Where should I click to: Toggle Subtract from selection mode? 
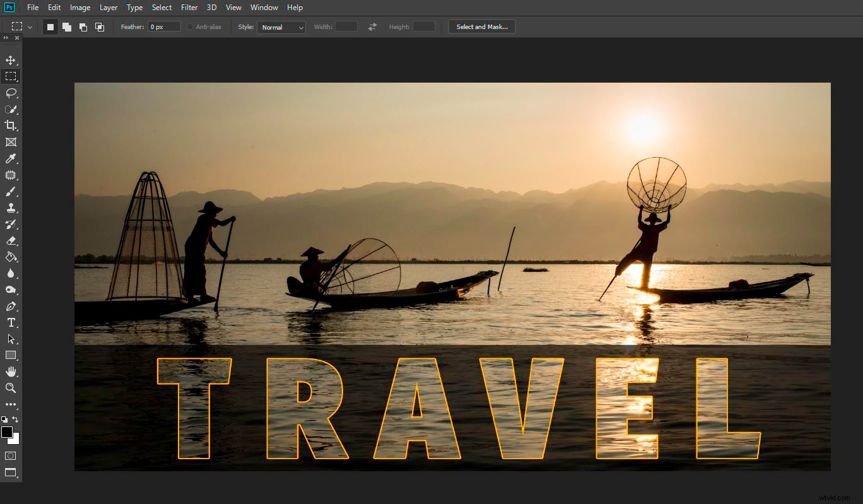[x=83, y=26]
